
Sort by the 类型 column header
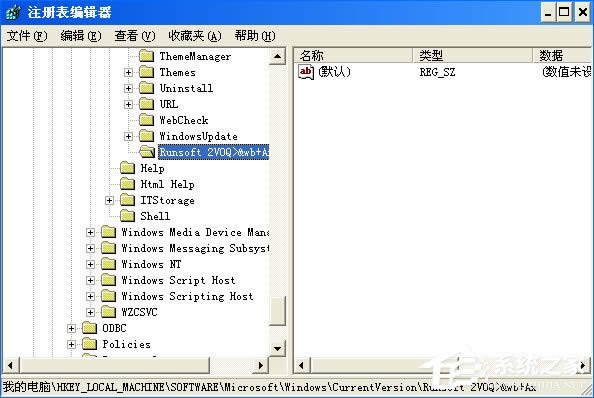point(472,56)
